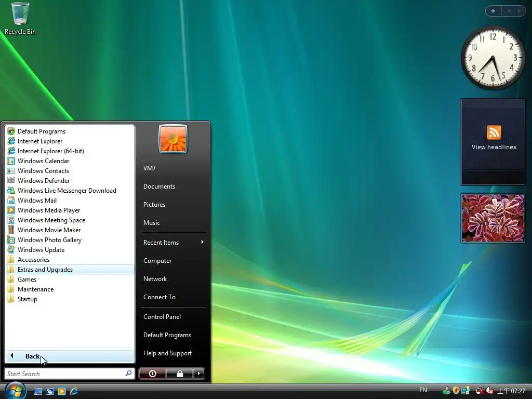Click Switch between windows in Quick Launch
The height and width of the screenshot is (399, 532).
click(x=50, y=391)
